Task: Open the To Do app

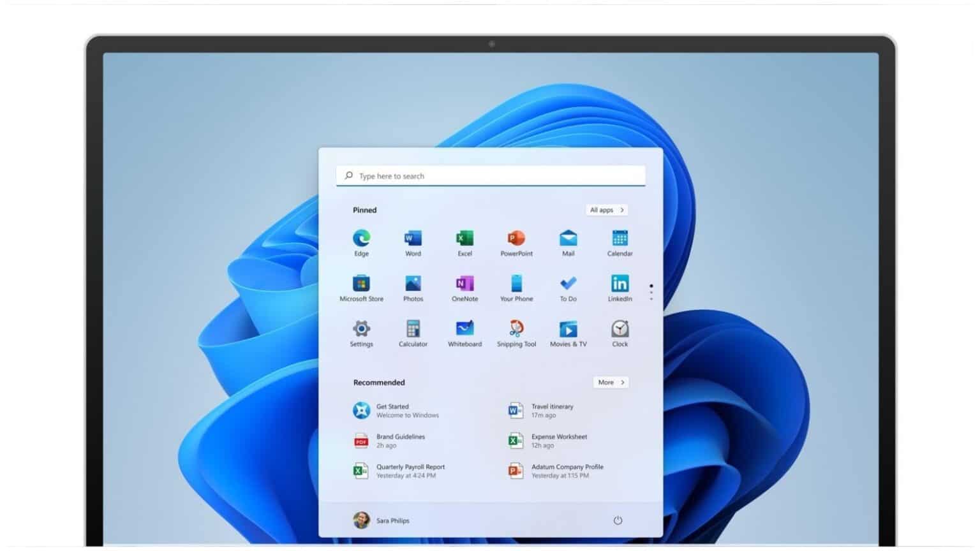Action: click(568, 288)
